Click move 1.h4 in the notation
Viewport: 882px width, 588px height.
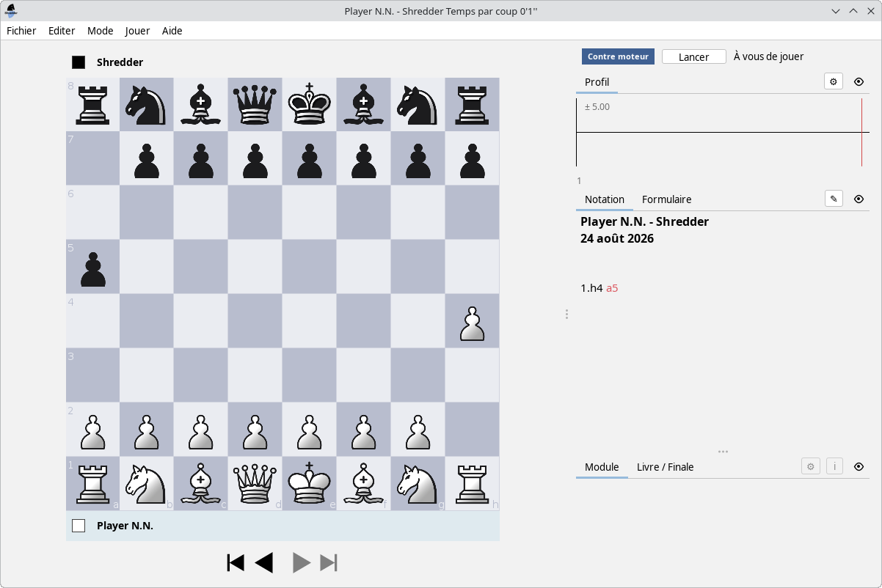[x=591, y=288]
